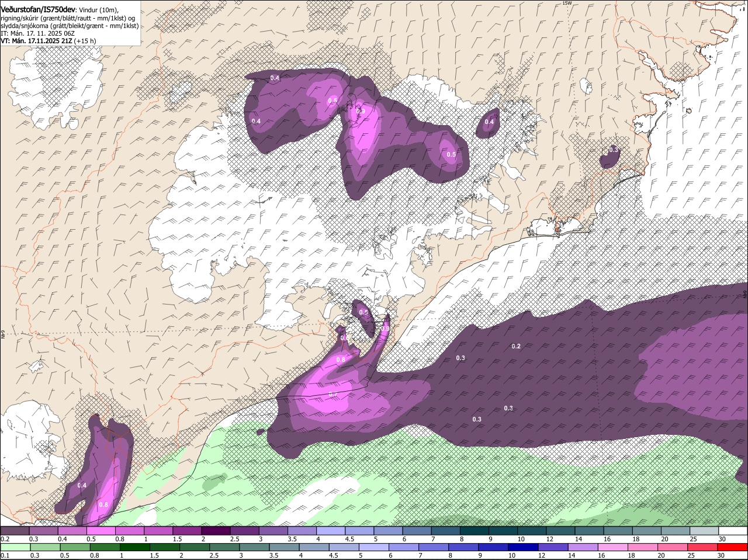Click the 0.9 snowfall peak label
Viewport: 748px width, 560px height.
[x=361, y=111]
